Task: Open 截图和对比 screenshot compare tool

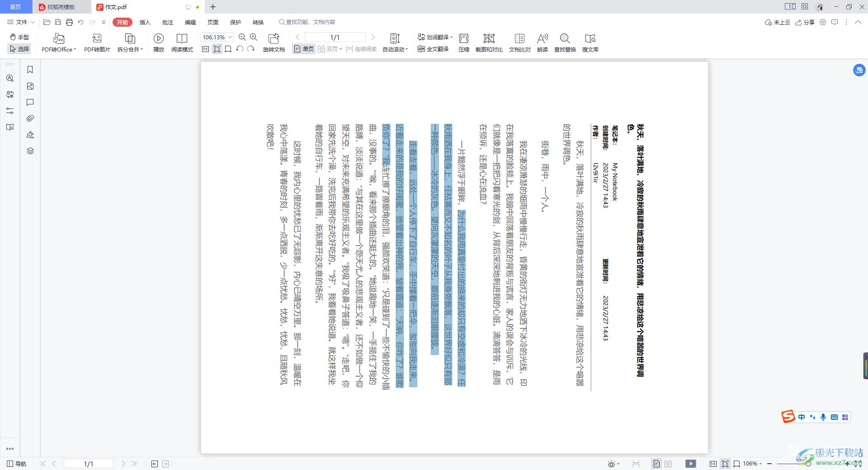Action: click(489, 38)
